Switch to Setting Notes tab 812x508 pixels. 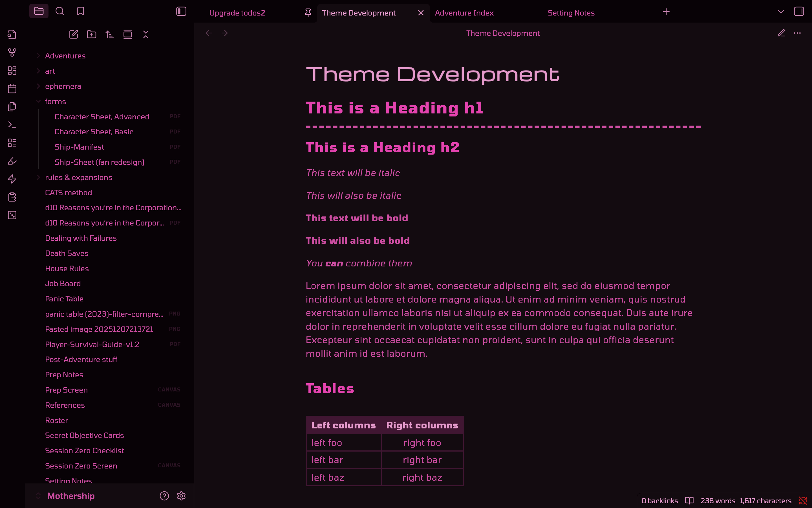(x=571, y=13)
